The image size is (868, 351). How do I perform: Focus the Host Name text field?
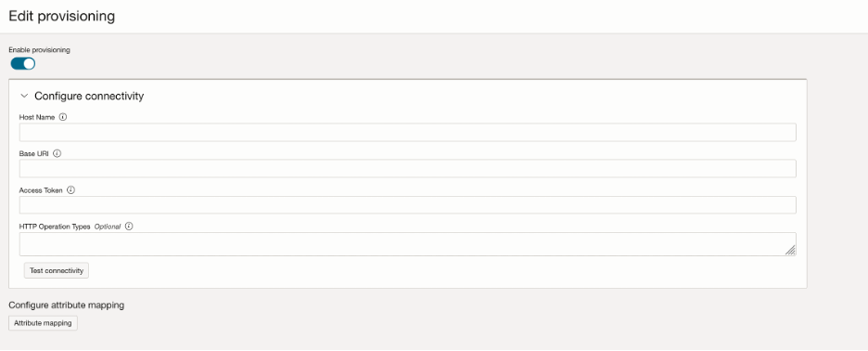coord(407,133)
